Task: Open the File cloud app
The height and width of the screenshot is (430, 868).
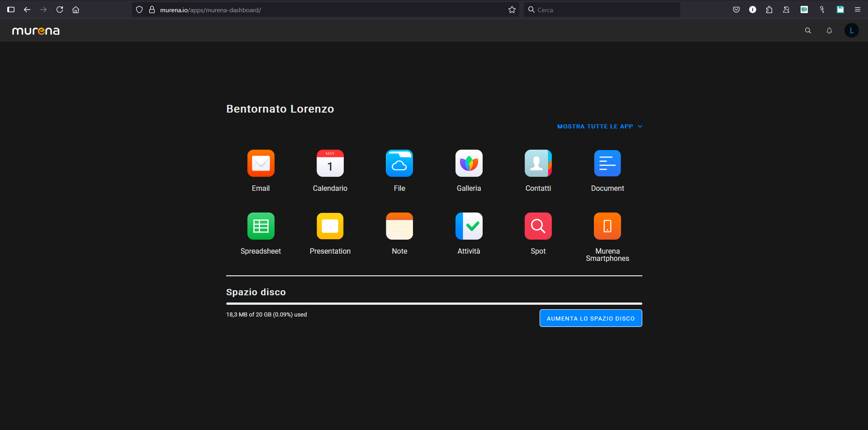Action: tap(399, 163)
